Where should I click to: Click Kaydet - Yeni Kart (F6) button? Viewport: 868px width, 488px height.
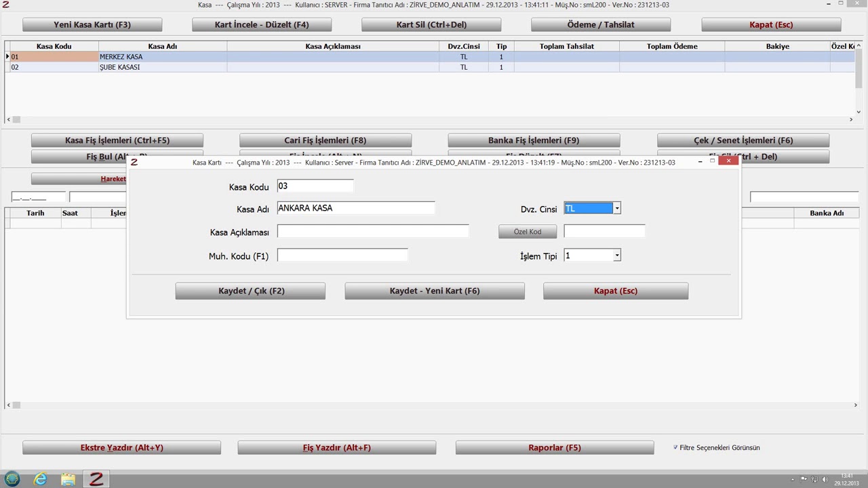(x=435, y=291)
